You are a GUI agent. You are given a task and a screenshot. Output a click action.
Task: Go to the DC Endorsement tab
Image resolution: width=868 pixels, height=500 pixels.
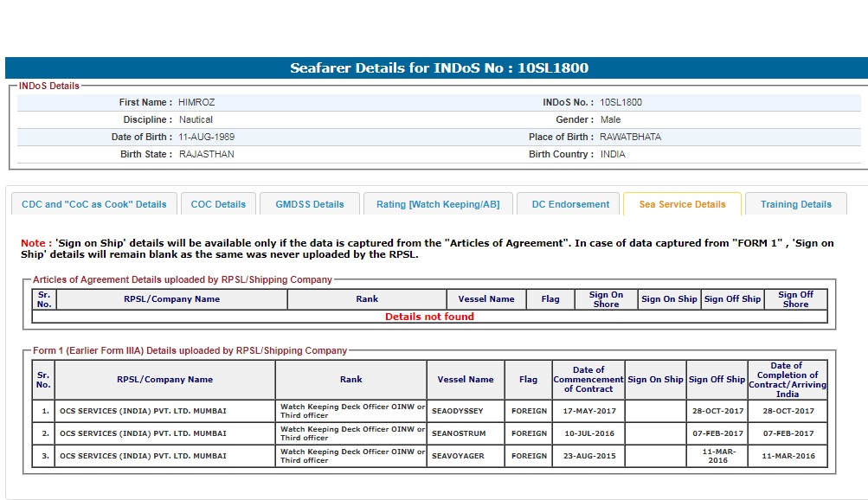(x=570, y=204)
